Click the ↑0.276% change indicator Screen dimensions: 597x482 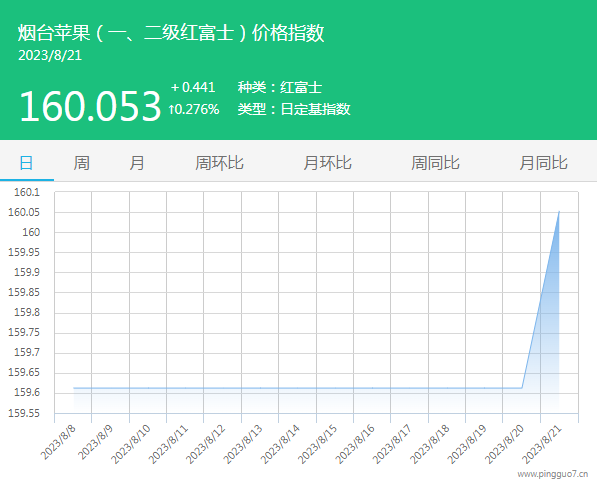pyautogui.click(x=194, y=109)
